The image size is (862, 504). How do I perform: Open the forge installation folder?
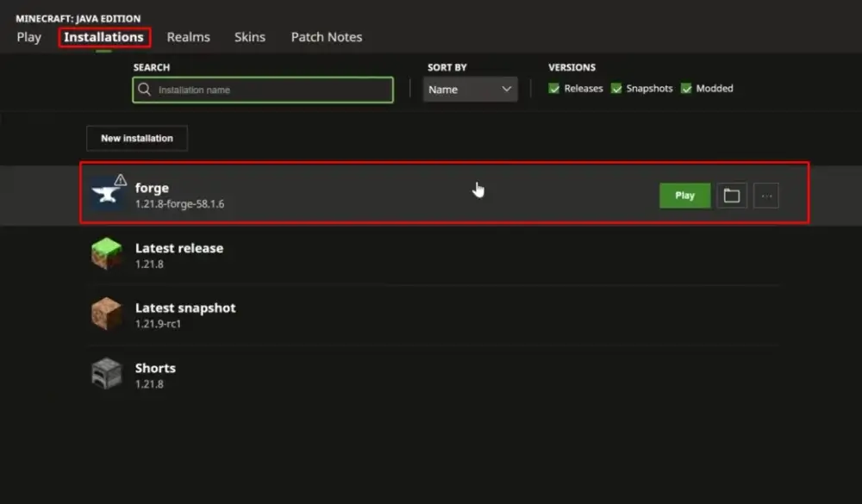(732, 196)
